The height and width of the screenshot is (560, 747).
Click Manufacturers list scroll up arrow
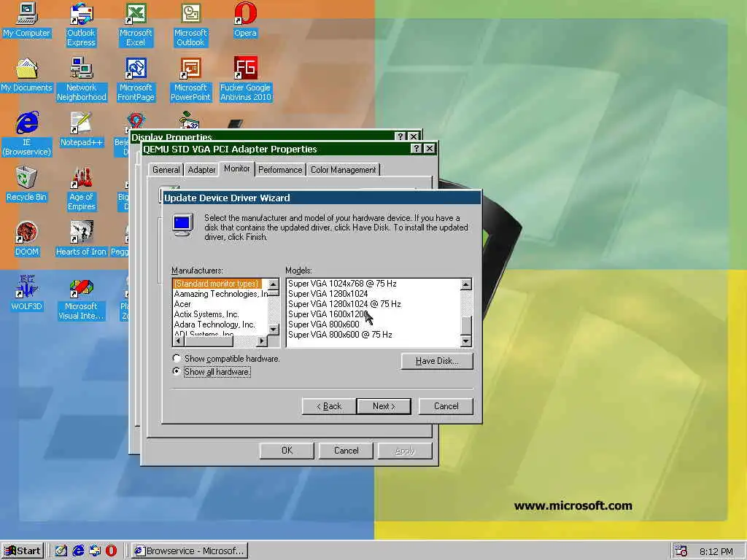point(274,285)
